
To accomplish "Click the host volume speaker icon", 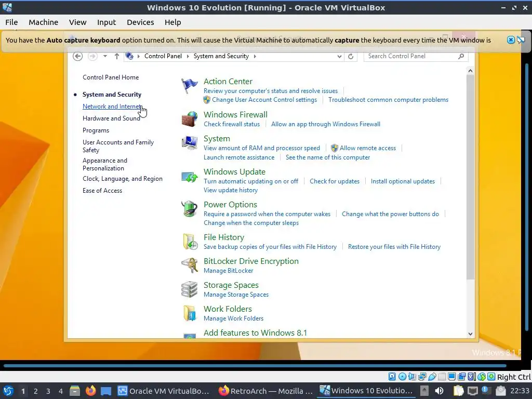I will (x=439, y=391).
